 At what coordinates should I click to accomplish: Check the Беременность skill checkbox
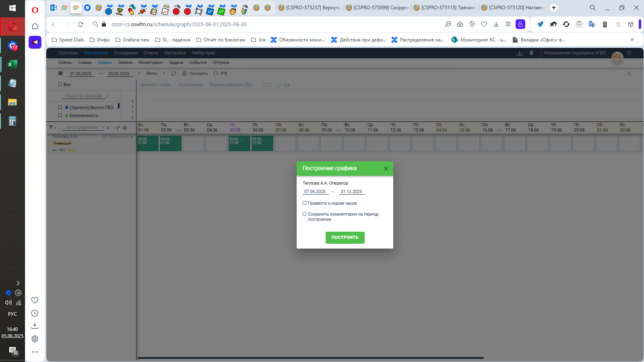(60, 115)
